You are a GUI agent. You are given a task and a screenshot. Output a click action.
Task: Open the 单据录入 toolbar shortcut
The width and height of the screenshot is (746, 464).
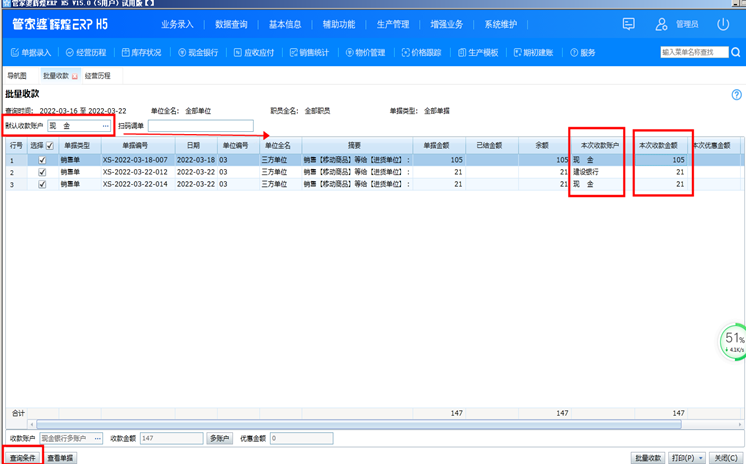[31, 52]
